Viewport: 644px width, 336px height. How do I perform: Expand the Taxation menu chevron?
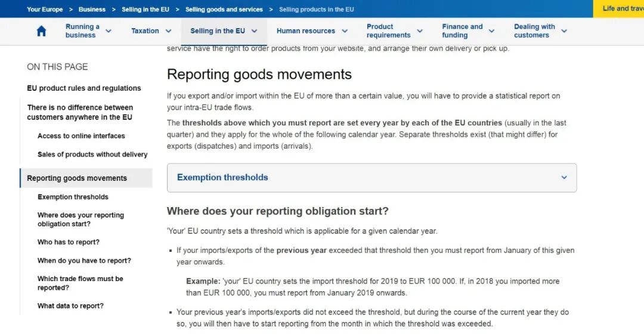pyautogui.click(x=168, y=31)
